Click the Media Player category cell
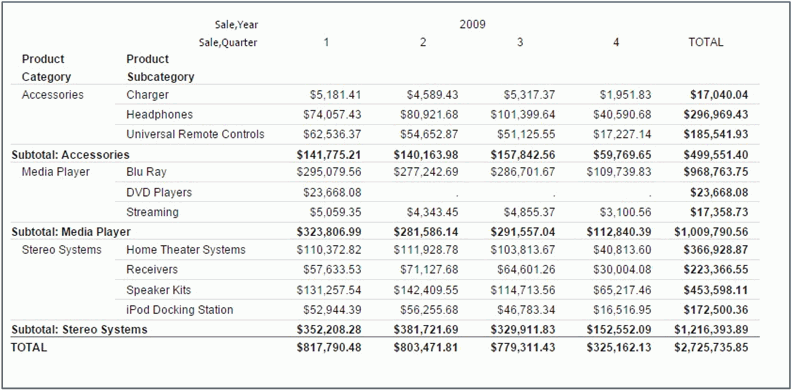This screenshot has height=390, width=791. click(x=55, y=172)
